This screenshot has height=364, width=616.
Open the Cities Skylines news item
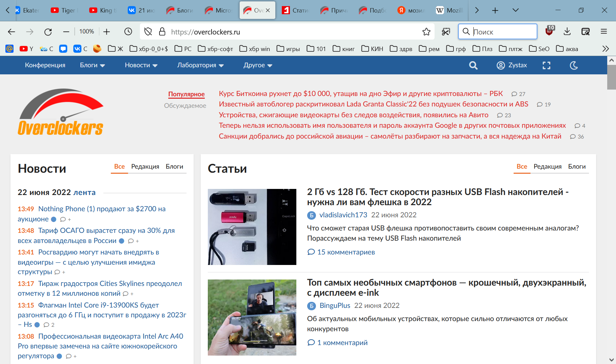pyautogui.click(x=100, y=288)
